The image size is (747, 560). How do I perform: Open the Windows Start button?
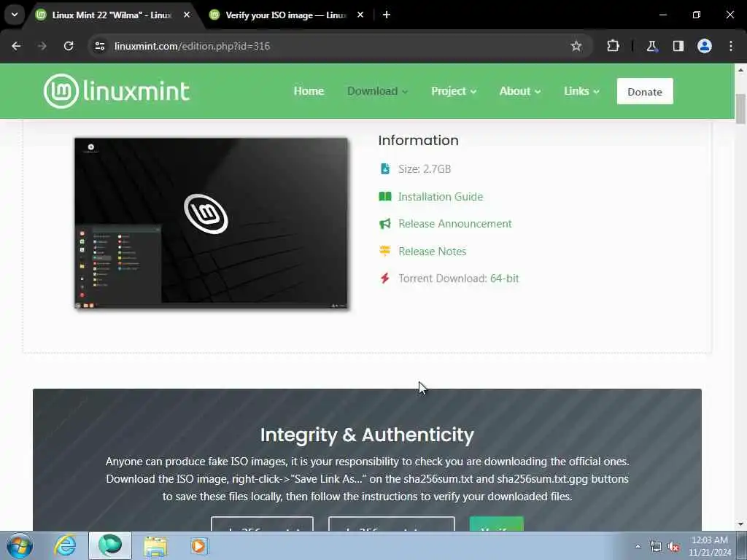(x=19, y=545)
